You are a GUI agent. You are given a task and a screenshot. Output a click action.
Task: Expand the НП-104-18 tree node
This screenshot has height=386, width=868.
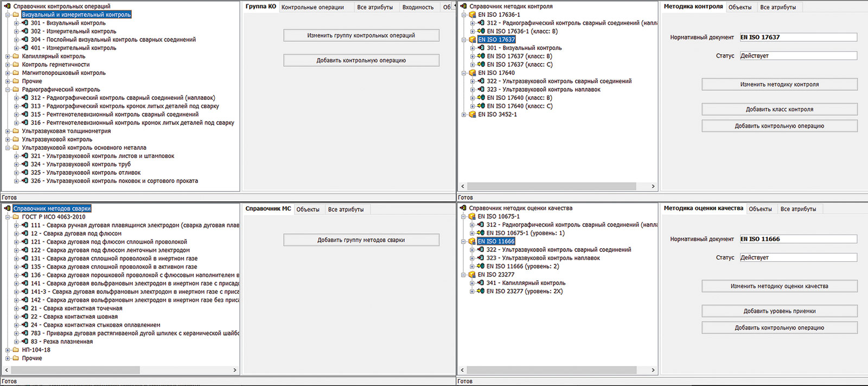(x=8, y=350)
